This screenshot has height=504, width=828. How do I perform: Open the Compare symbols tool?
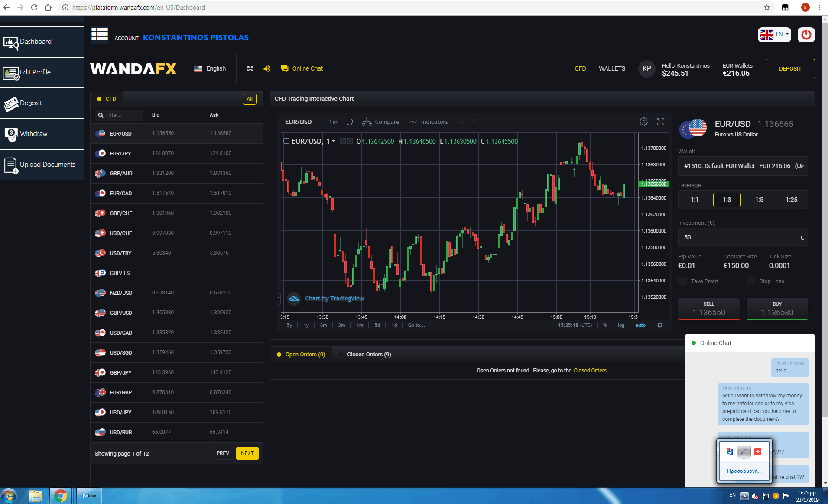[380, 122]
